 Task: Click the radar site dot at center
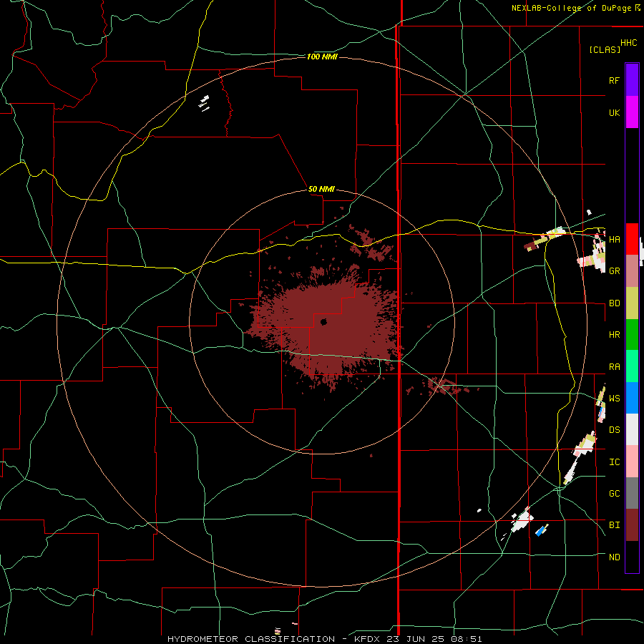323,321
